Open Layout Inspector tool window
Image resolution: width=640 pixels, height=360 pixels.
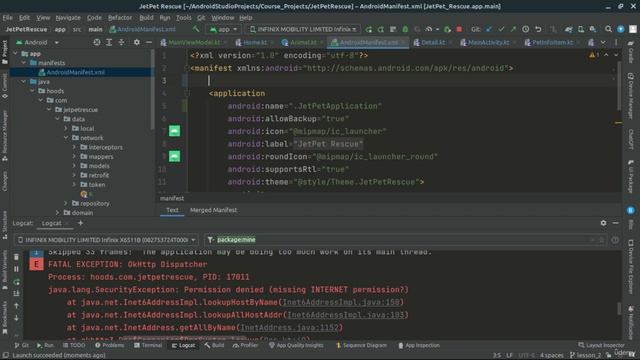601,345
